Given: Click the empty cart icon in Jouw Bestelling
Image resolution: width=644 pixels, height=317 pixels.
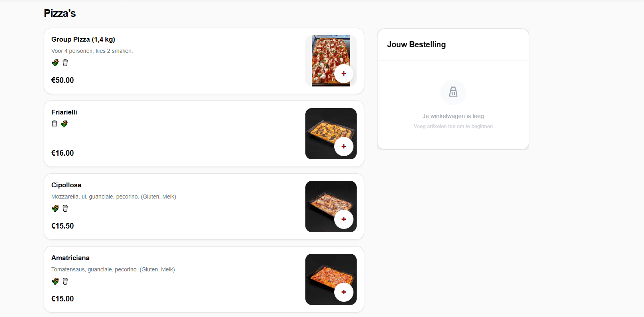Looking at the screenshot, I should pos(453,92).
